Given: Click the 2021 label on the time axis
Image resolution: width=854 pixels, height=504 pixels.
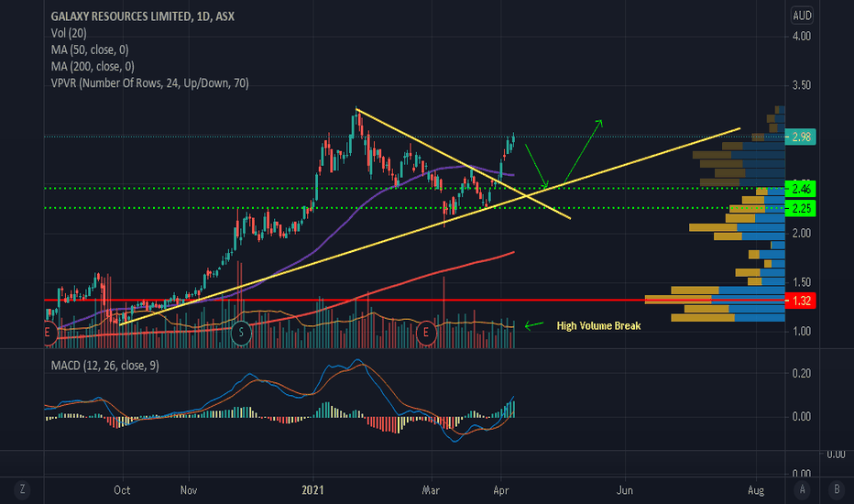Looking at the screenshot, I should point(312,490).
